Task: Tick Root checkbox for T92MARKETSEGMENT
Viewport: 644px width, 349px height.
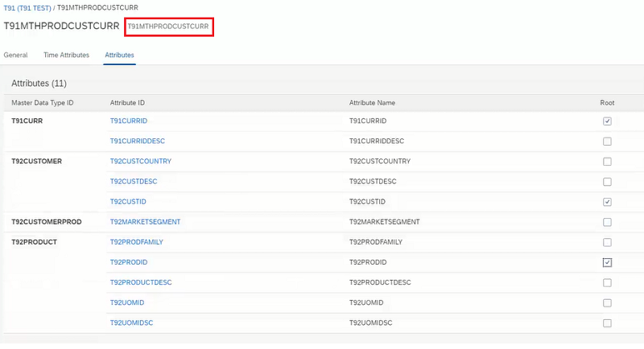Action: (x=607, y=222)
